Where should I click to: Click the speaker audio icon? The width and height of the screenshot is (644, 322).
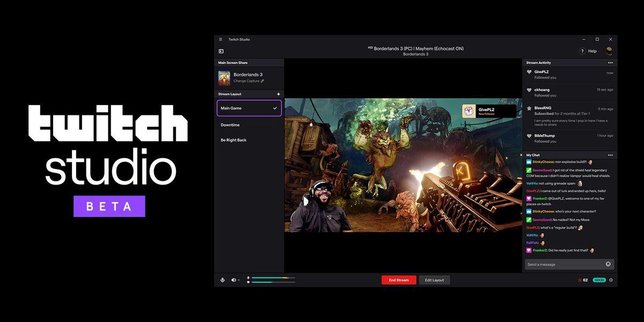coord(233,280)
